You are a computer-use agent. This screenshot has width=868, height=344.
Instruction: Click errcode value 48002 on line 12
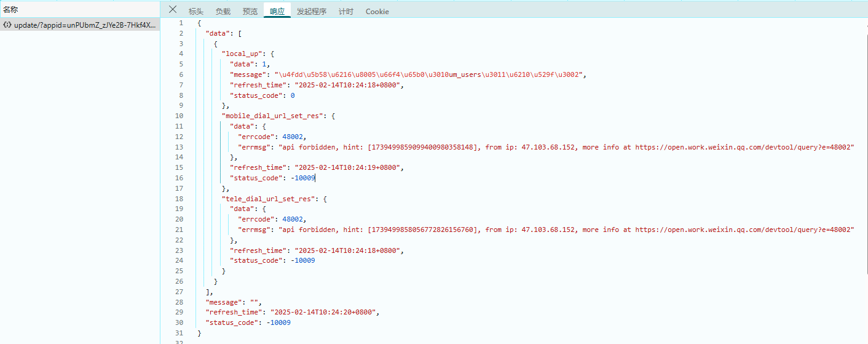click(293, 137)
